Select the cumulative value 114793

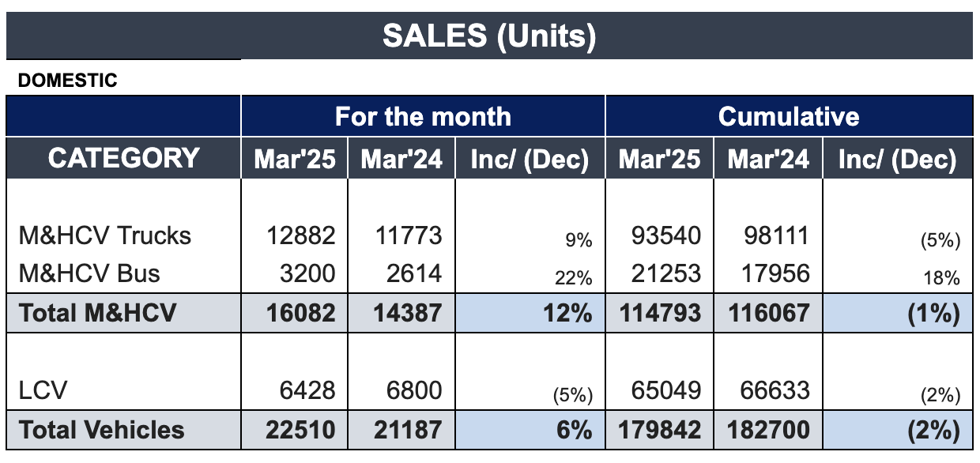pyautogui.click(x=661, y=313)
